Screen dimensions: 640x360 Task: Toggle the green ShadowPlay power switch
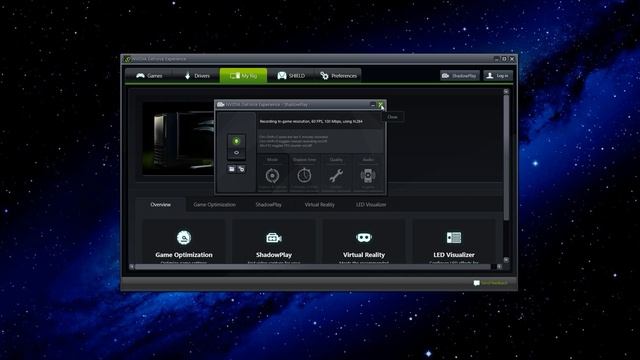236,141
